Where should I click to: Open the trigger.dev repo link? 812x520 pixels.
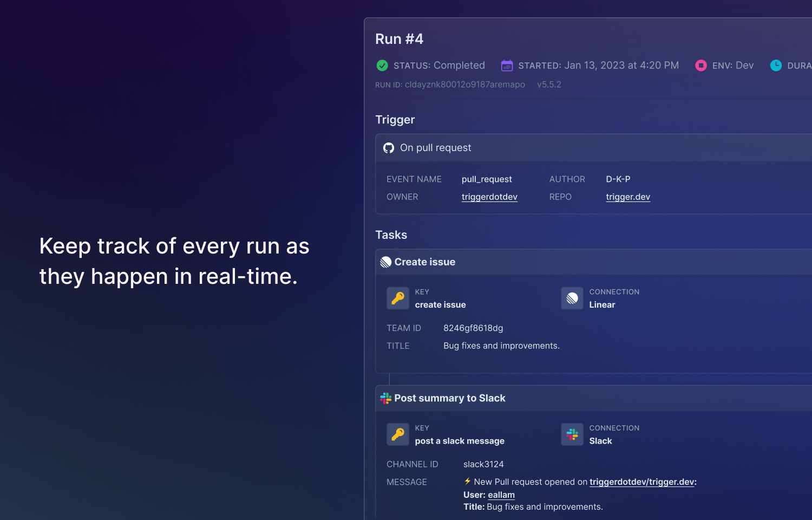point(628,197)
